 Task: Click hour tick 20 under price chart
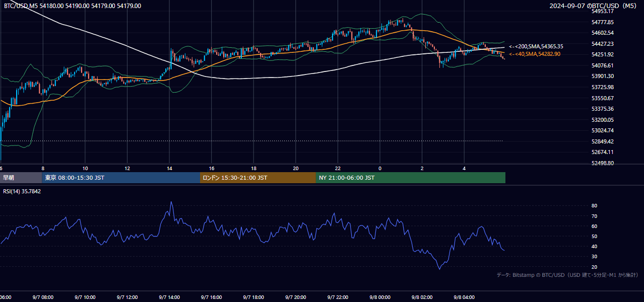point(296,168)
